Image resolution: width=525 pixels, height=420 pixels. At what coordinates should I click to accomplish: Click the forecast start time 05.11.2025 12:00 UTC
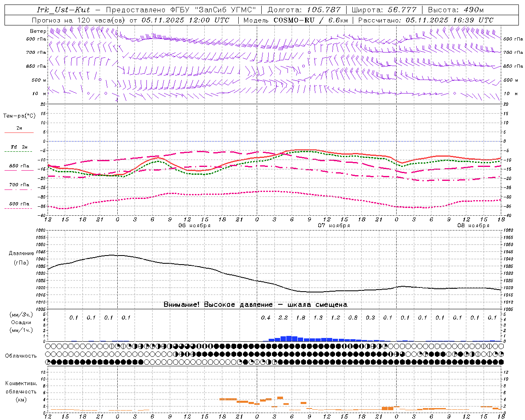[x=185, y=20]
